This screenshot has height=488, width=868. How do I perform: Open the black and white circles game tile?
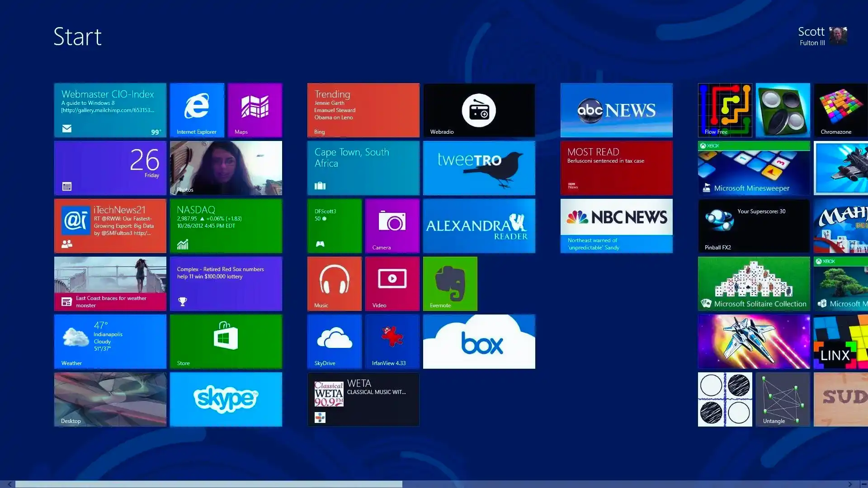pyautogui.click(x=725, y=399)
